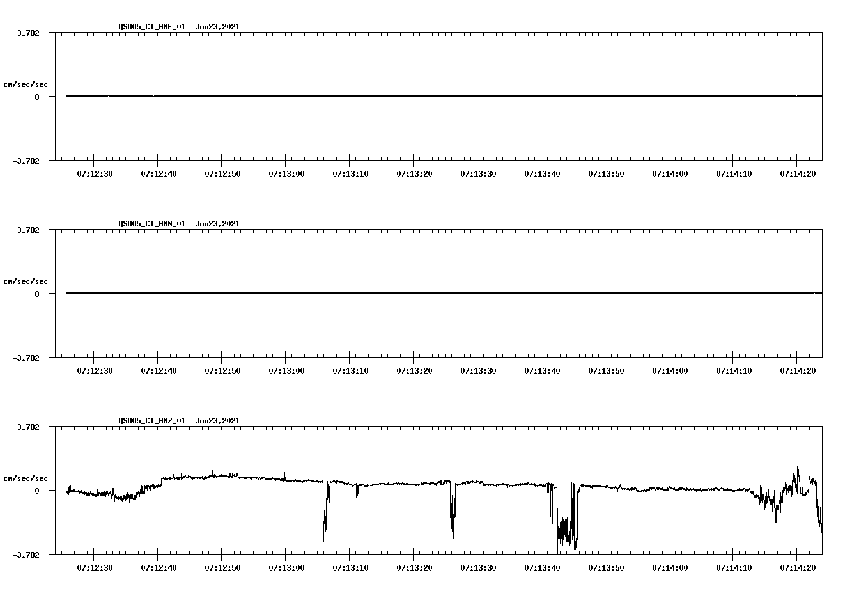Click the flat trace line in the HNN plot
Screen dimensions: 868x591
click(x=444, y=293)
